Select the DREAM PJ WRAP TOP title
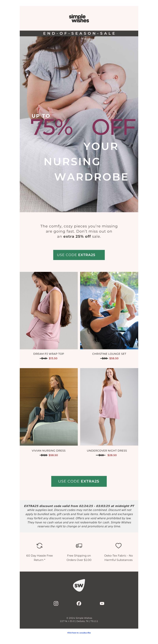The height and width of the screenshot is (644, 158). (49, 354)
